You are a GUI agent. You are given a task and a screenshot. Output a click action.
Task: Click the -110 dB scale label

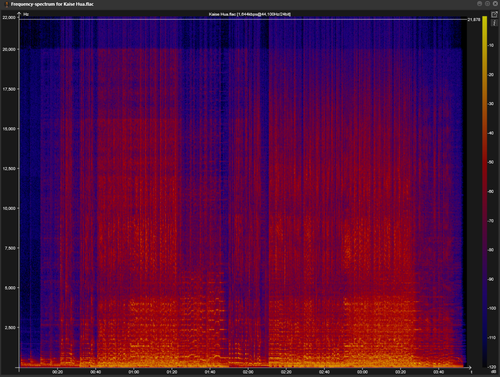point(492,338)
